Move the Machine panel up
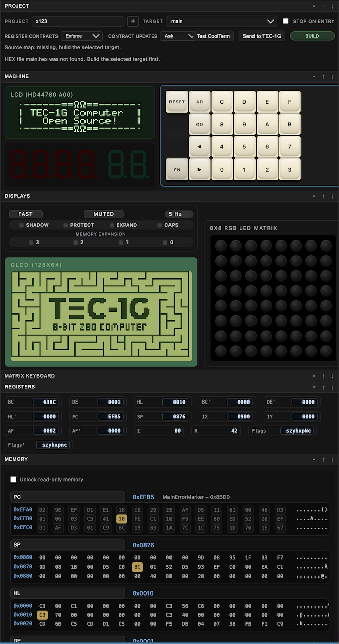The height and width of the screenshot is (644, 339). click(x=323, y=77)
